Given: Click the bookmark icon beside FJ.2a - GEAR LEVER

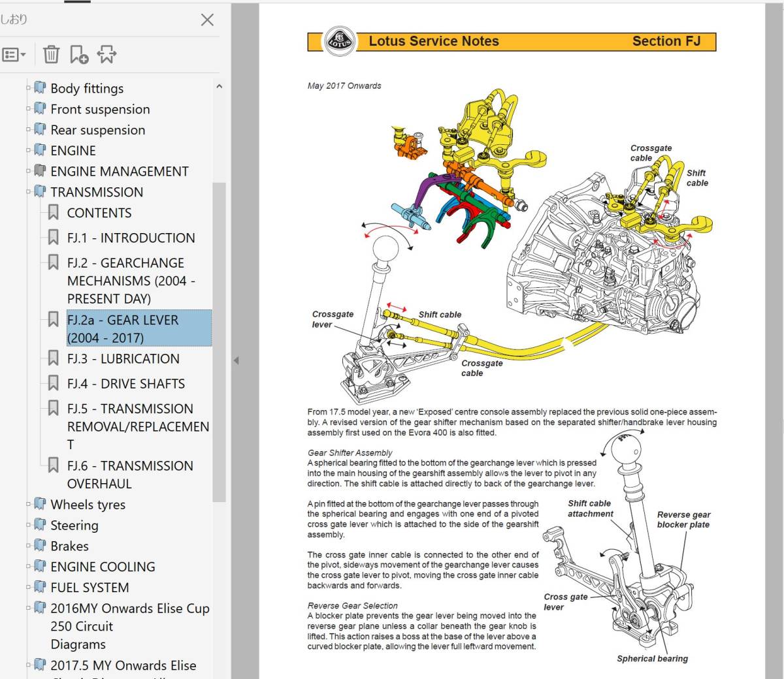Looking at the screenshot, I should point(54,319).
